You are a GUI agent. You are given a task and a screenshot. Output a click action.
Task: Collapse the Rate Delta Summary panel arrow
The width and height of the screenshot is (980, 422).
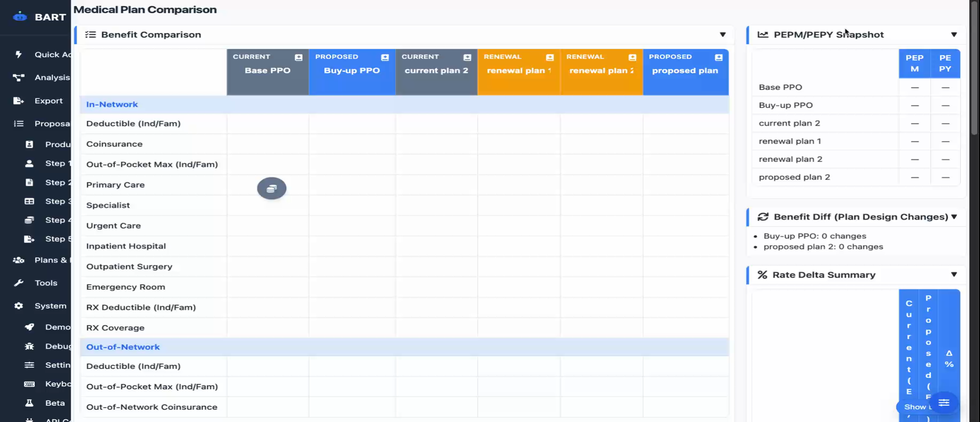click(954, 274)
